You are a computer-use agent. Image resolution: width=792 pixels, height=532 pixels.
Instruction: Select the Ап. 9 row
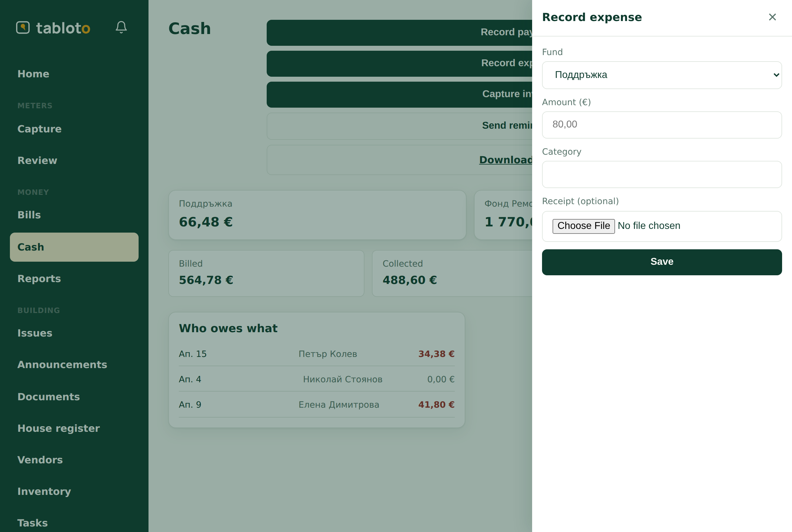(316, 405)
